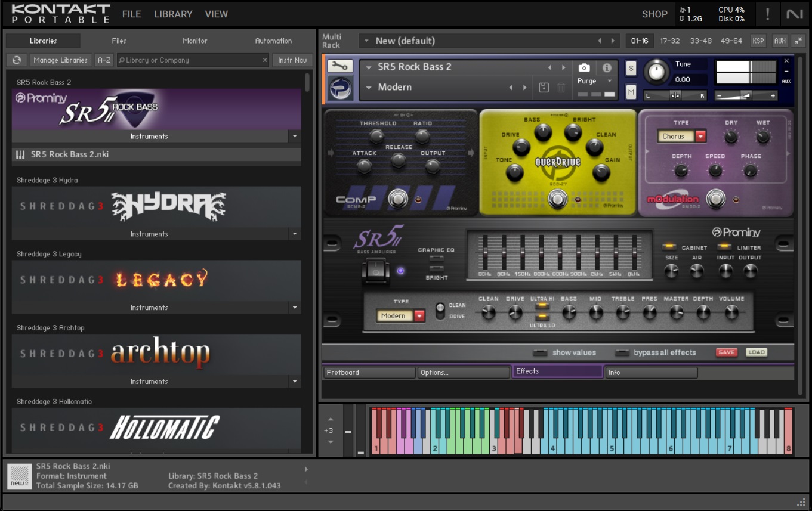Shift keyboard octave up arrow
The image size is (812, 511).
point(331,419)
